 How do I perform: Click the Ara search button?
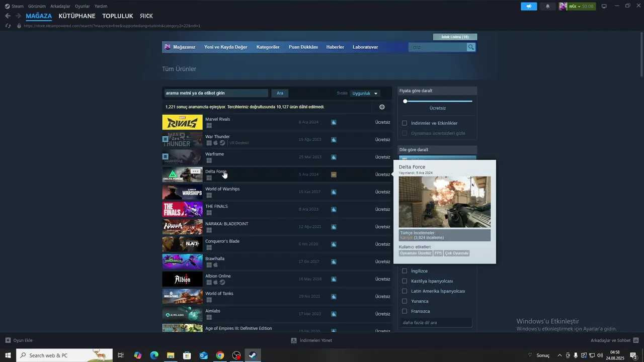(x=280, y=93)
